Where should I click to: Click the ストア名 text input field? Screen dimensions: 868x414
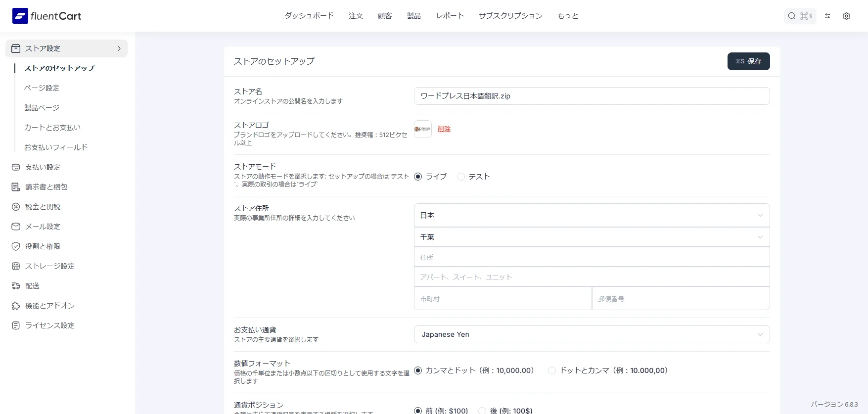pos(592,96)
